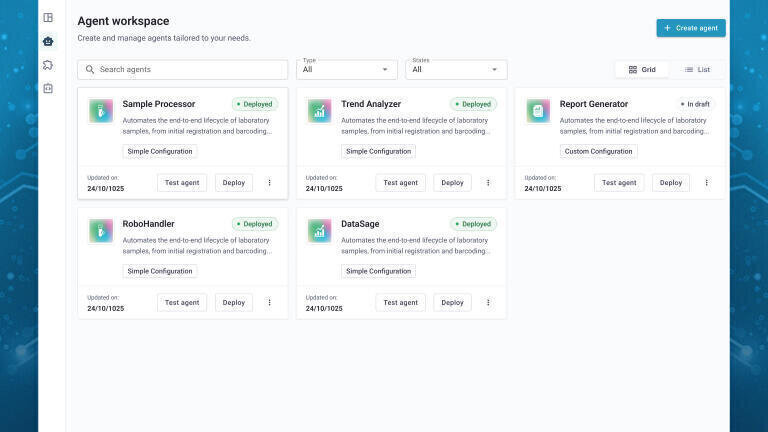This screenshot has width=768, height=432.
Task: Click RoboHandler's Deployed status badge
Action: (255, 224)
